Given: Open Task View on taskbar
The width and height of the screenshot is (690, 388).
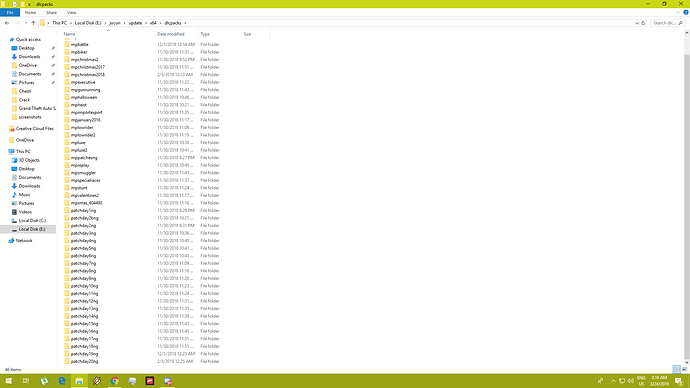Looking at the screenshot, I should [26, 381].
